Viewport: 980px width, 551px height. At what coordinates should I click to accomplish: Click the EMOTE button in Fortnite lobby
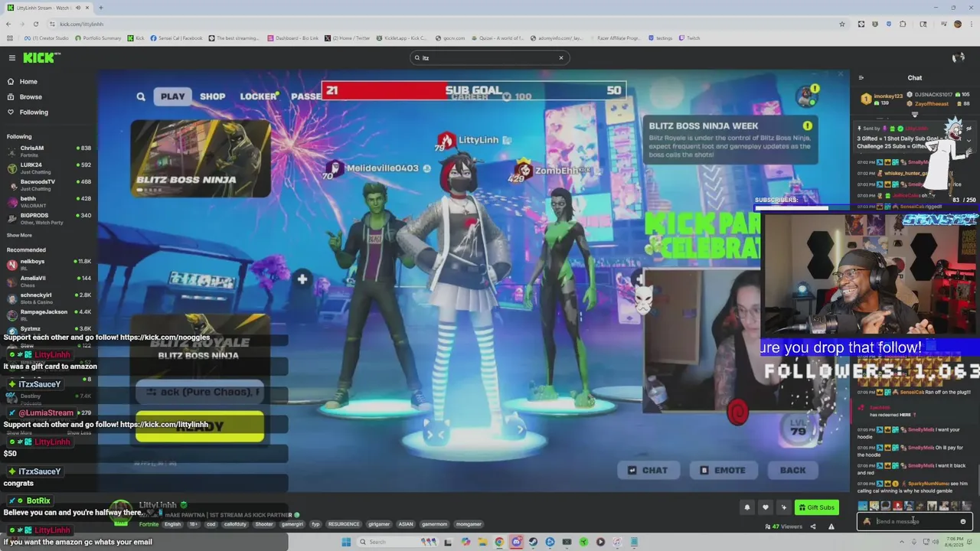coord(724,470)
